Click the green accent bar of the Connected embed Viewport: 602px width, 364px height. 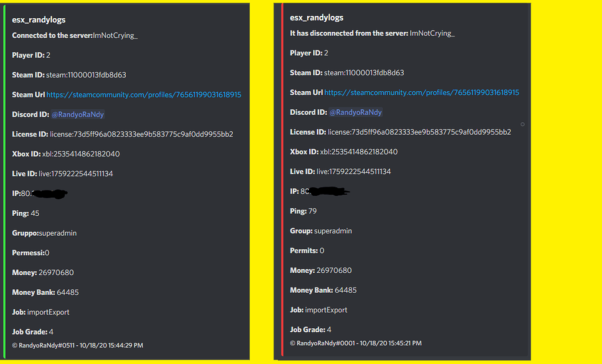pyautogui.click(x=4, y=176)
